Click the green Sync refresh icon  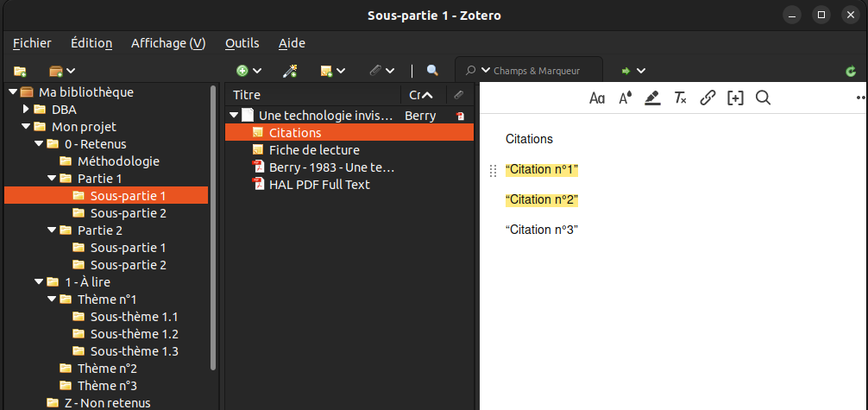851,72
